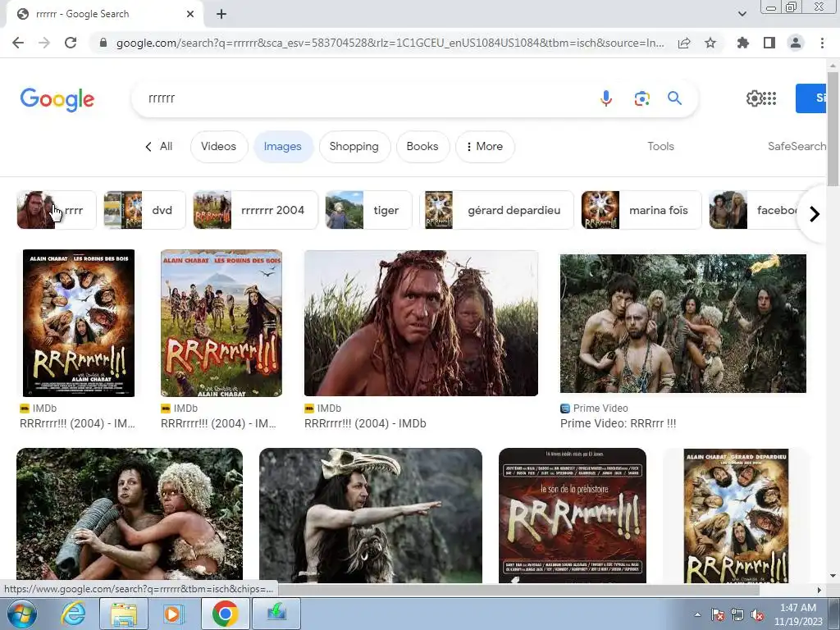Image resolution: width=840 pixels, height=630 pixels.
Task: Open the first dark RRRrrrr poster thumbnail
Action: click(79, 323)
